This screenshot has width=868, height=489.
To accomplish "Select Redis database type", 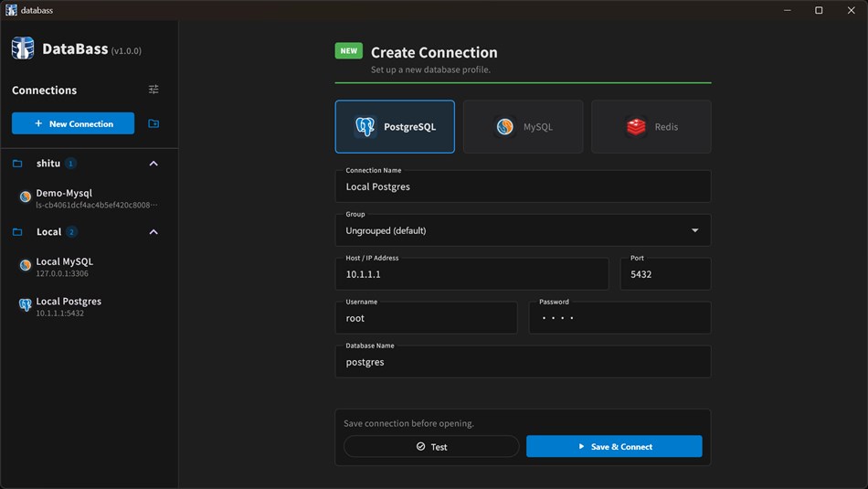I will [651, 127].
